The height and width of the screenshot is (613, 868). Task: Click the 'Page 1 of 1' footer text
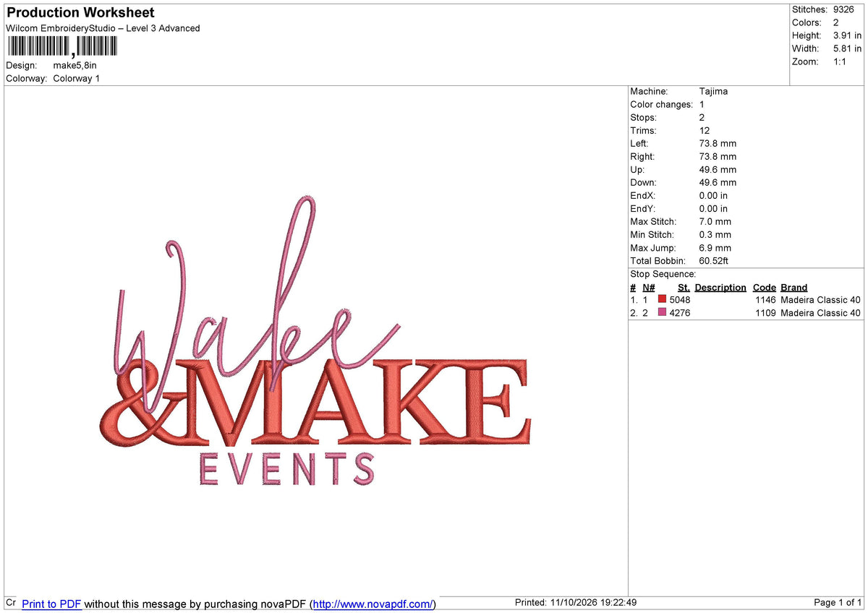[838, 603]
